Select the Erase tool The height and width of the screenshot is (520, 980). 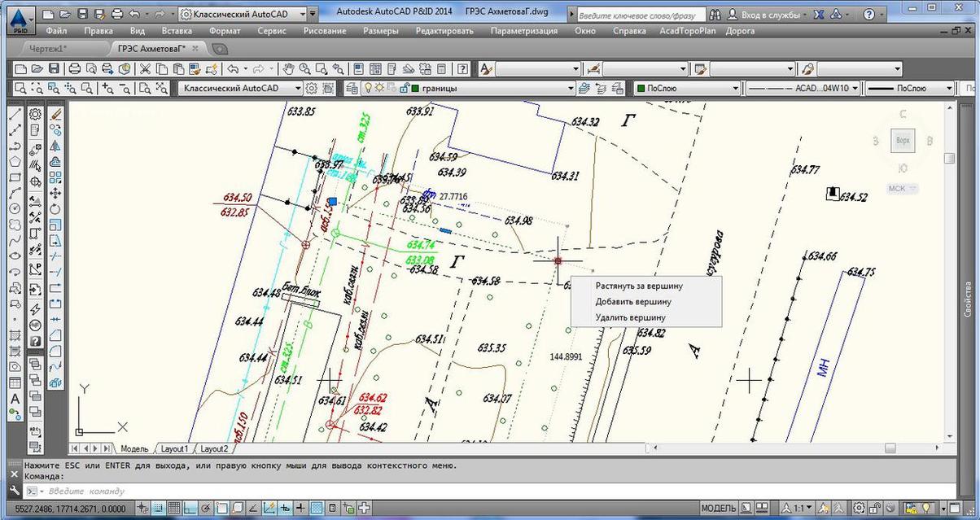(x=55, y=115)
